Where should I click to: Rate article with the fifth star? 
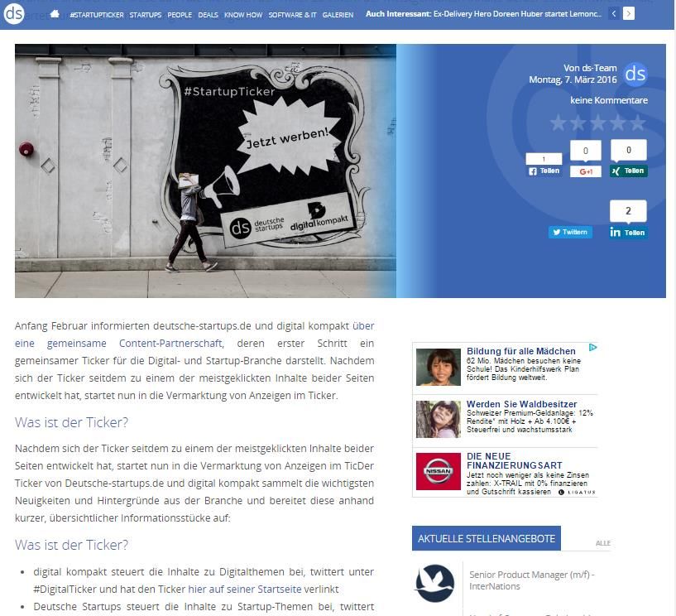[x=637, y=123]
